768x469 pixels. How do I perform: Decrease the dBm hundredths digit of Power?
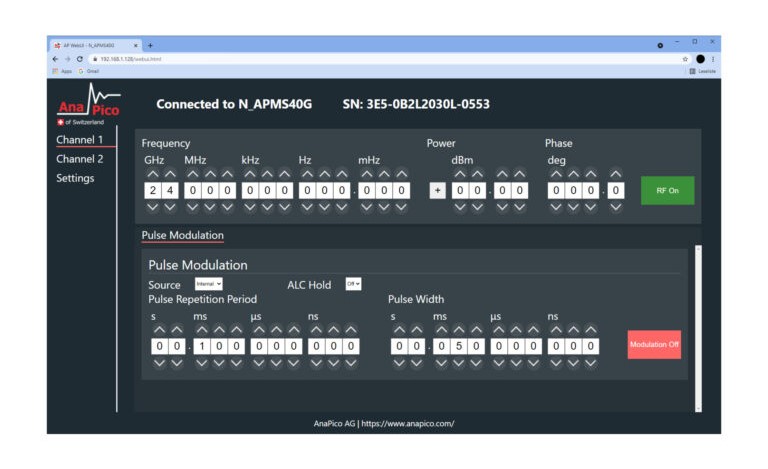tap(520, 207)
